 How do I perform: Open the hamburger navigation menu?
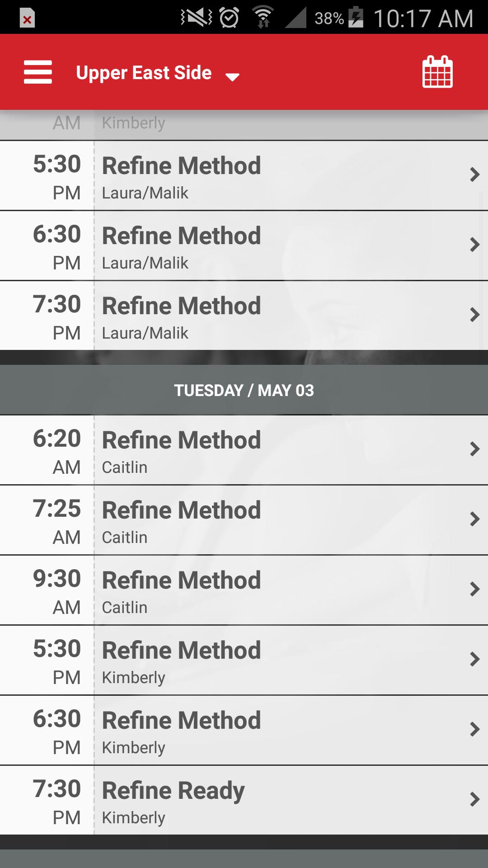(38, 72)
